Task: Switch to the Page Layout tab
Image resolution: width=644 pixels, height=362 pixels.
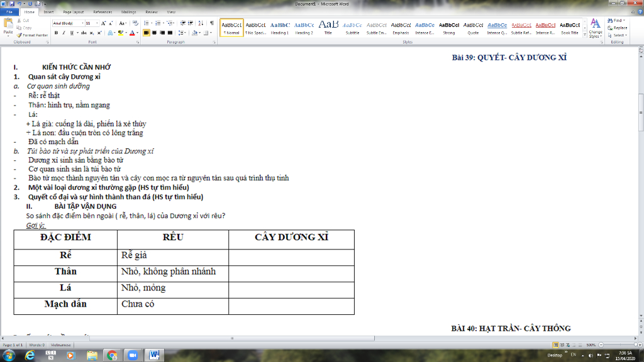Action: coord(74,12)
